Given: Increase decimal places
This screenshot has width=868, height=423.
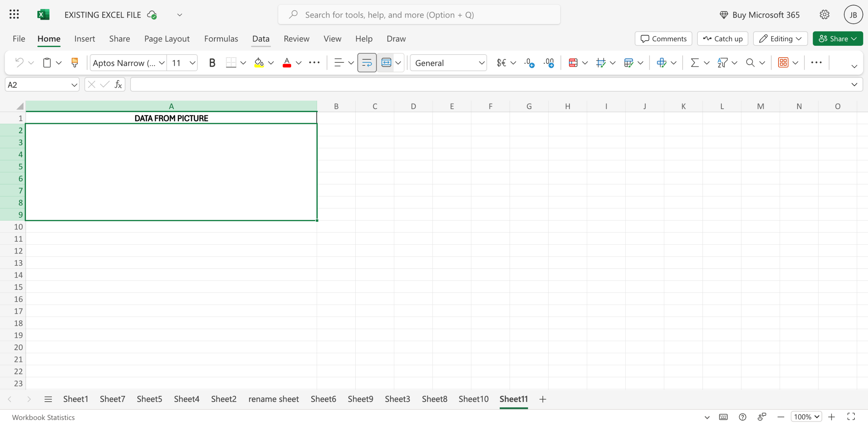Looking at the screenshot, I should pyautogui.click(x=529, y=63).
